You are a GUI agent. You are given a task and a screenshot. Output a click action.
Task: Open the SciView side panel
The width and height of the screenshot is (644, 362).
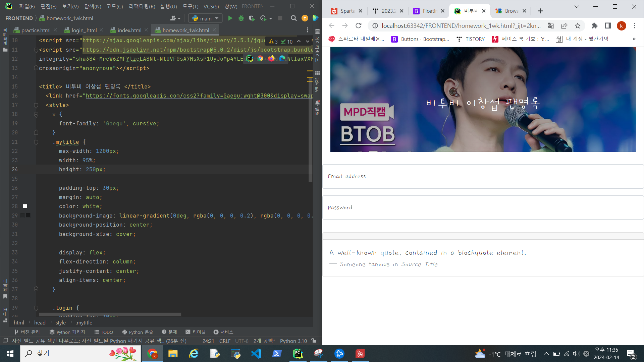(317, 81)
